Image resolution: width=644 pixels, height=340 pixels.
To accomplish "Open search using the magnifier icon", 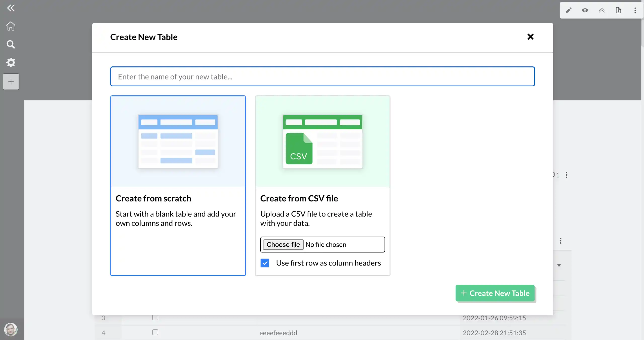I will click(x=11, y=44).
